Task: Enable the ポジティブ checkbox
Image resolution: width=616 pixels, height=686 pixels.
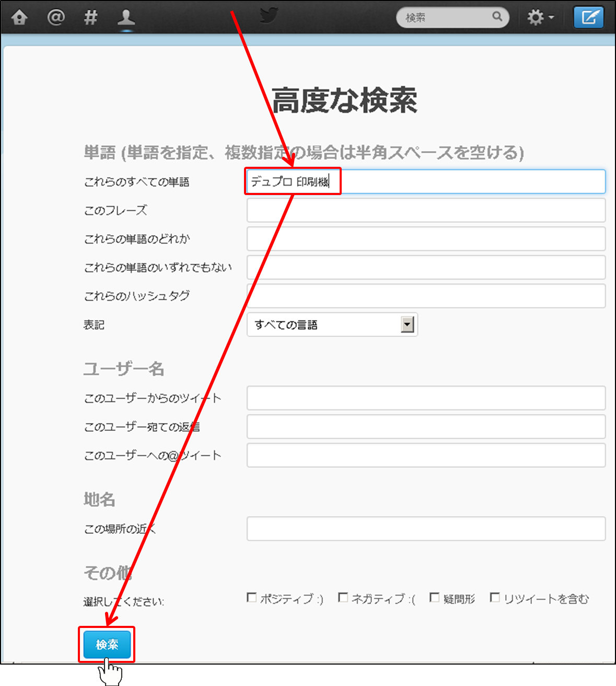Action: [x=252, y=597]
